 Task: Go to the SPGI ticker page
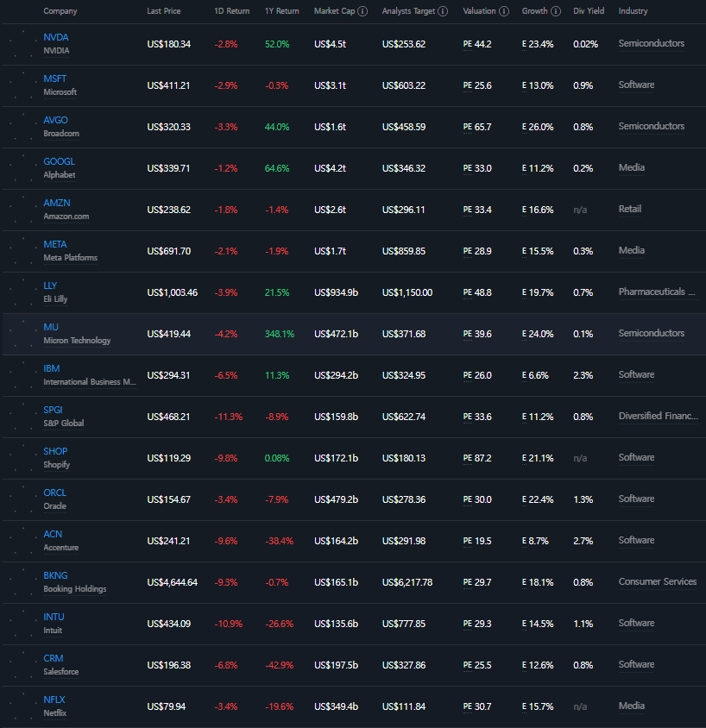53,410
